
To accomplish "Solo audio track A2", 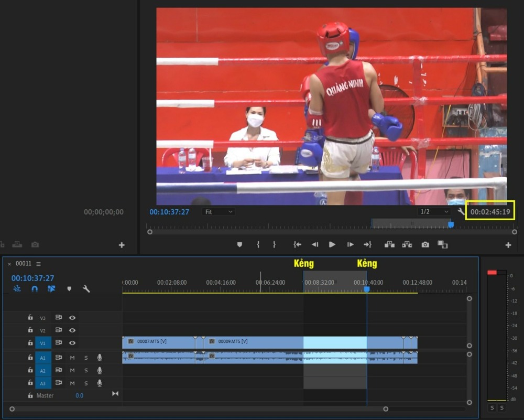I will click(x=86, y=371).
